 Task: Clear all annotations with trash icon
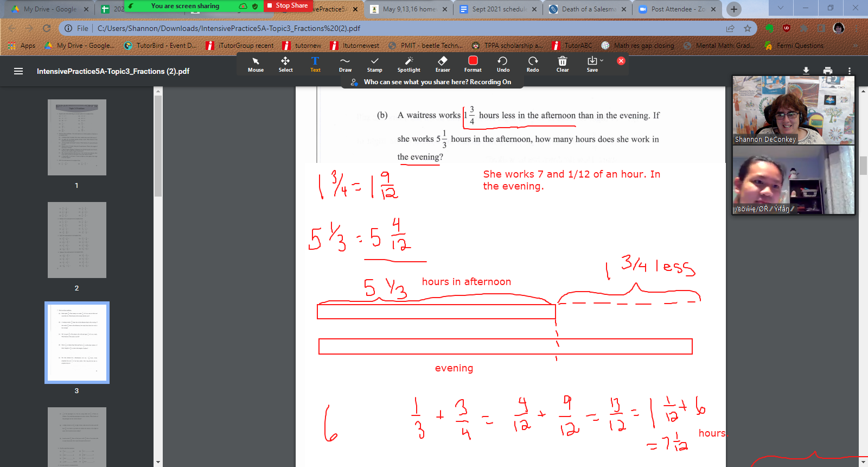(563, 64)
